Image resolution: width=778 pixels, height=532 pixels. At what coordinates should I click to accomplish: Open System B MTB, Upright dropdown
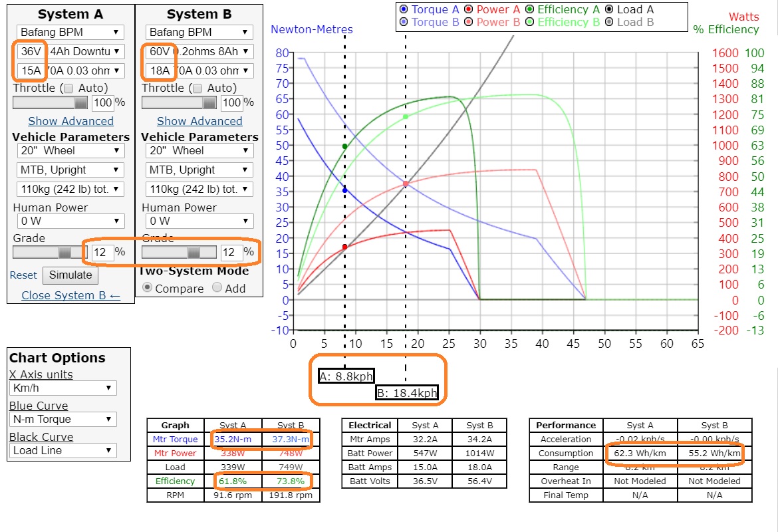click(199, 170)
